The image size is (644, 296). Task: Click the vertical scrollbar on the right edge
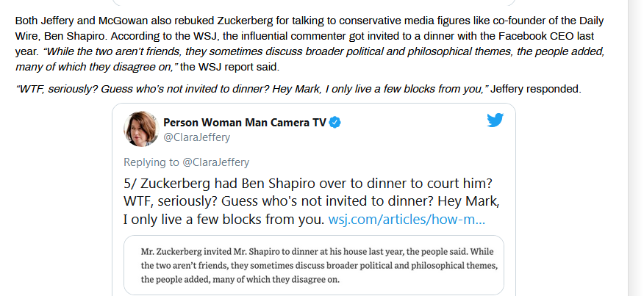636,148
